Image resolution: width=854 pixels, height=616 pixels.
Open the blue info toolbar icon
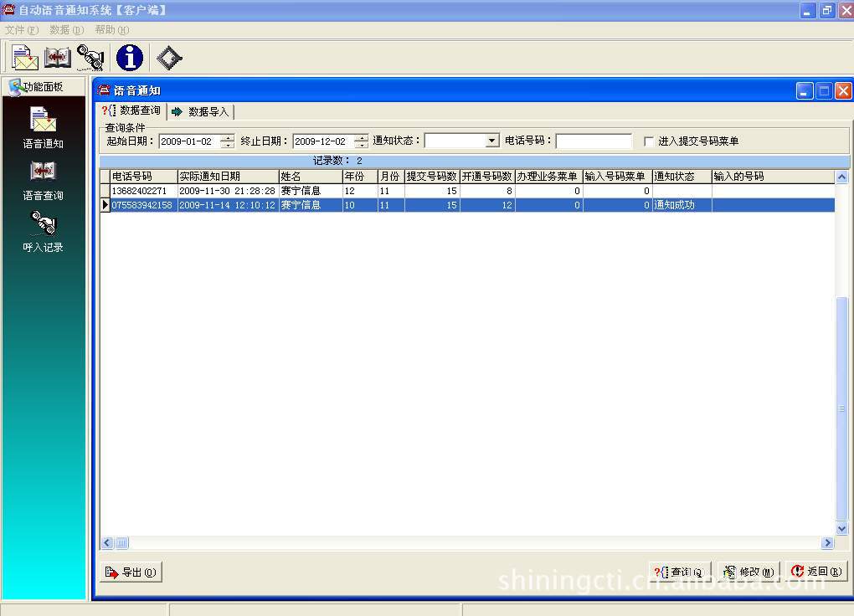(130, 58)
